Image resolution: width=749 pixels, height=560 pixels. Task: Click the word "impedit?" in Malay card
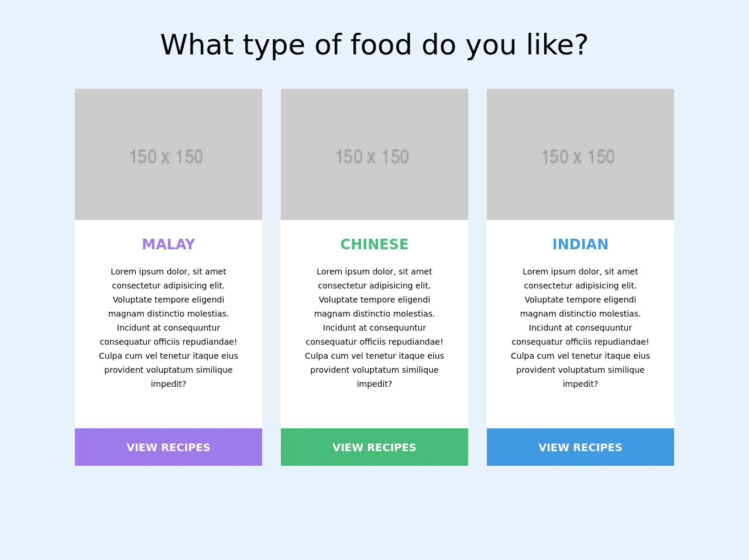pyautogui.click(x=169, y=384)
